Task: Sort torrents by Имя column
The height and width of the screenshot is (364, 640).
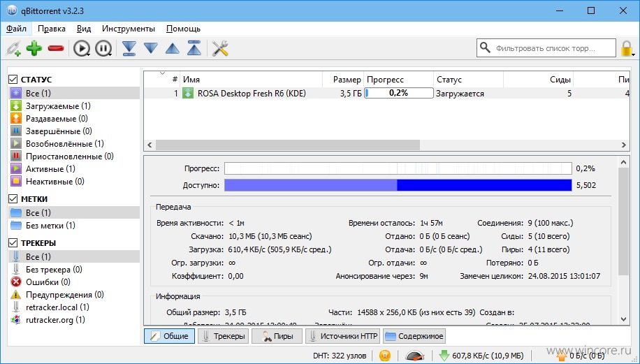Action: pyautogui.click(x=251, y=79)
